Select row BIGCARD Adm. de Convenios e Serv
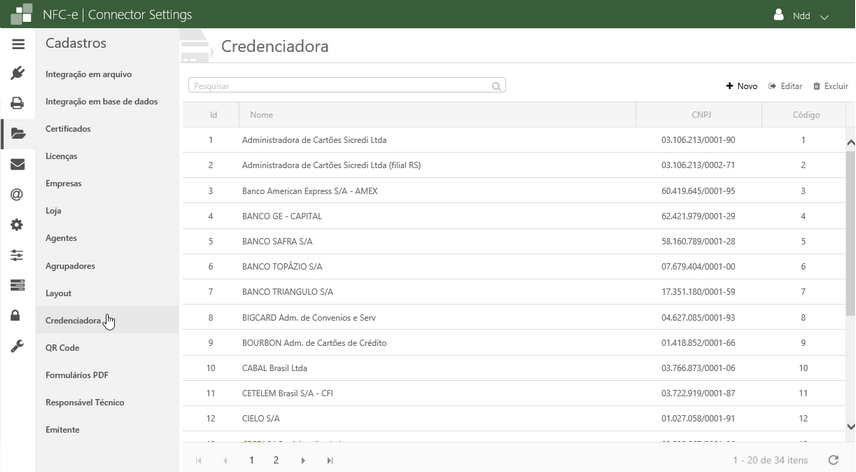 [x=514, y=317]
